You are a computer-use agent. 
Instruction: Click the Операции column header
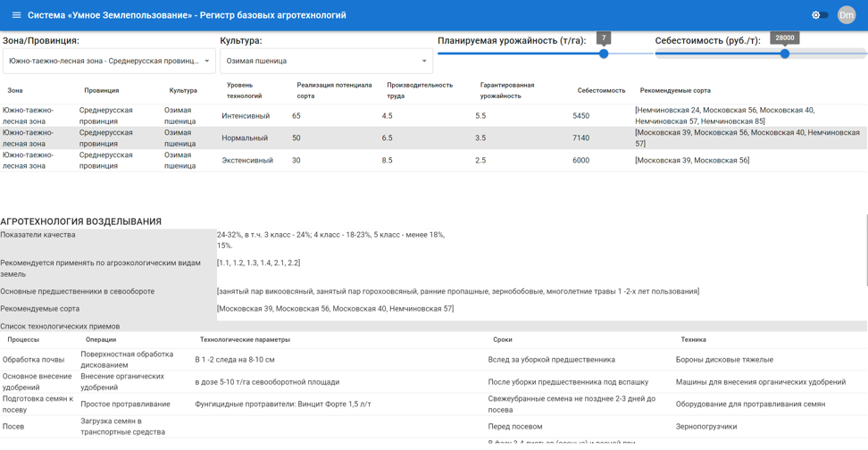click(101, 339)
